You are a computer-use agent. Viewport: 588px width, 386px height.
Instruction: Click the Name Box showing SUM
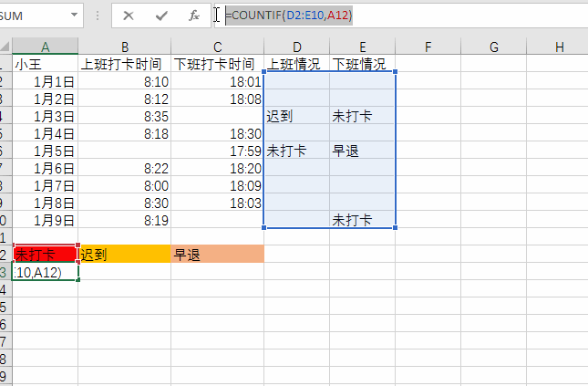click(36, 16)
